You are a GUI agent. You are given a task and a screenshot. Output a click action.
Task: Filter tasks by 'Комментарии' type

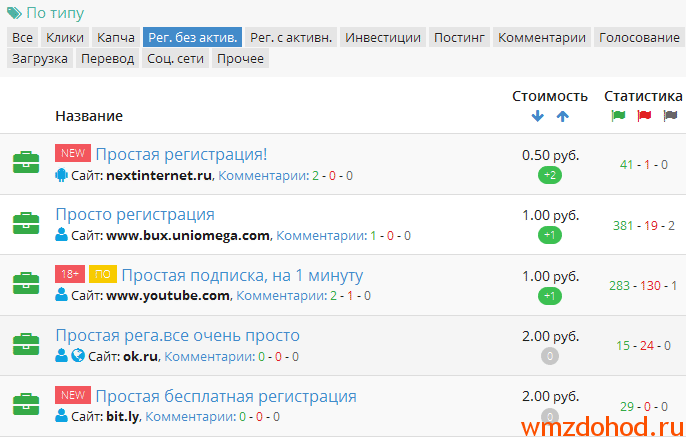pos(542,37)
